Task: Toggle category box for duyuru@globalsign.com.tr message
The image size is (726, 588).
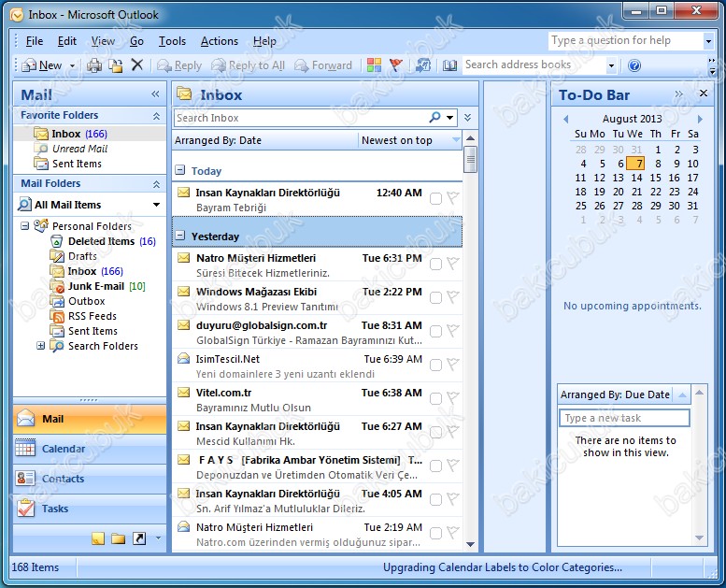Action: [x=435, y=331]
